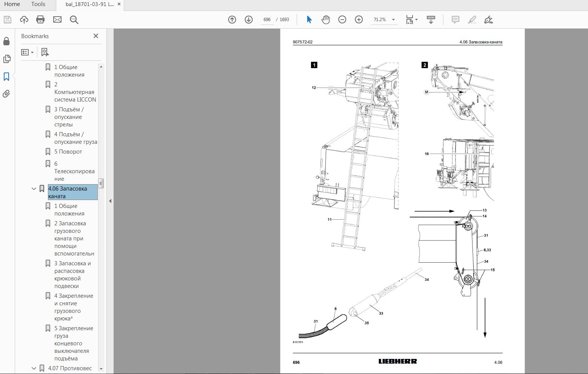
Task: Open bookmark 3 Подъём / опускание стрелы
Action: pyautogui.click(x=69, y=117)
